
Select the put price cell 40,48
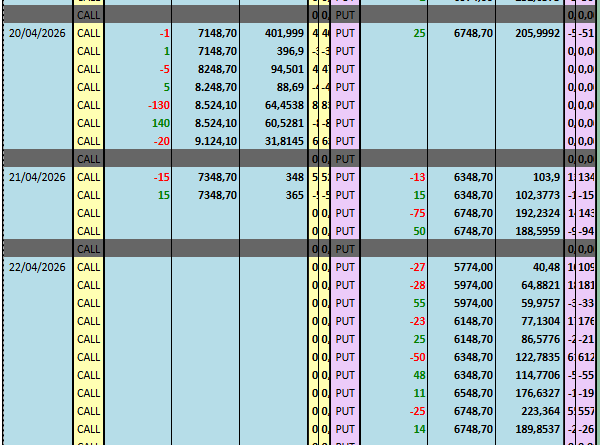[x=530, y=267]
